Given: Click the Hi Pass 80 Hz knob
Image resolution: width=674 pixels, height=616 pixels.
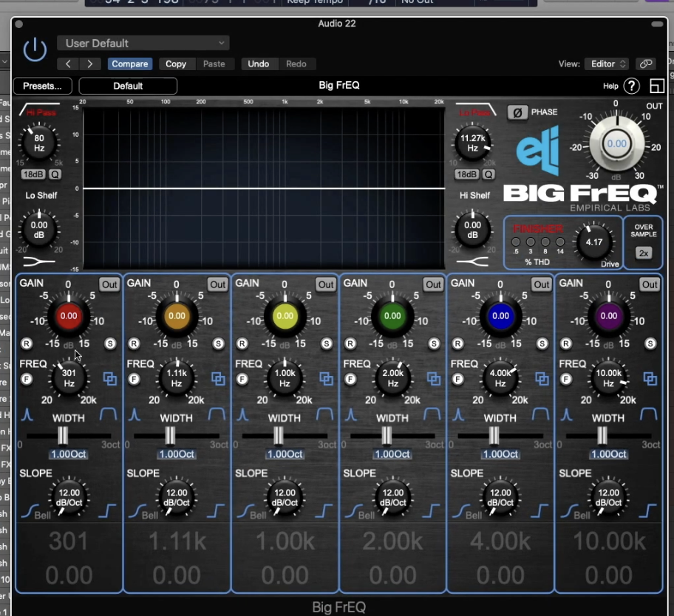Looking at the screenshot, I should (38, 143).
